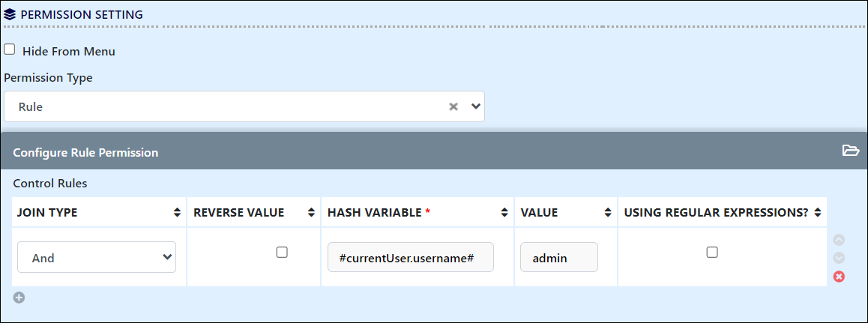Sort by the Join Type column arrows

pos(177,212)
